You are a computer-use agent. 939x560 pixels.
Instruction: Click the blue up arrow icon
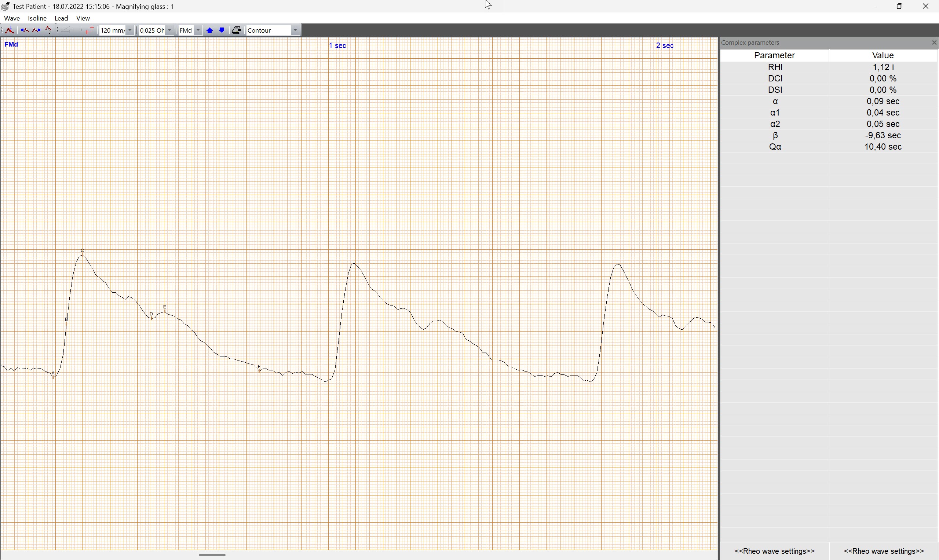(210, 30)
